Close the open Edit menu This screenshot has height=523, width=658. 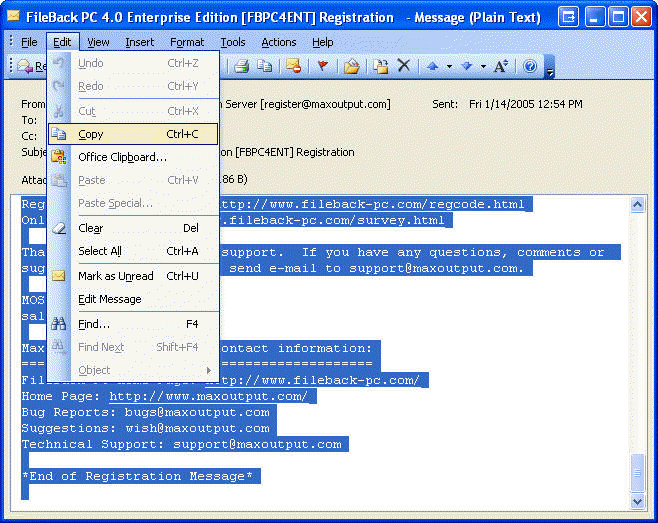(x=62, y=42)
